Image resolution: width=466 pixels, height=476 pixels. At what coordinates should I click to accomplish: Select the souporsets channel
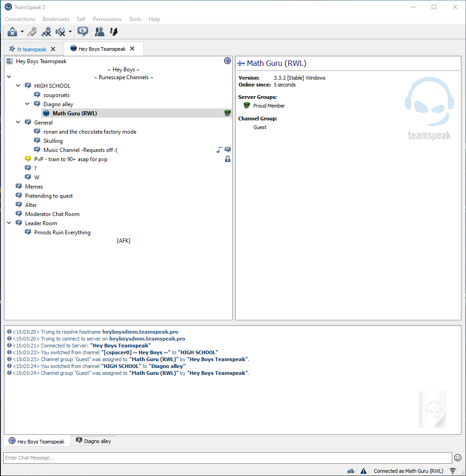(x=56, y=95)
